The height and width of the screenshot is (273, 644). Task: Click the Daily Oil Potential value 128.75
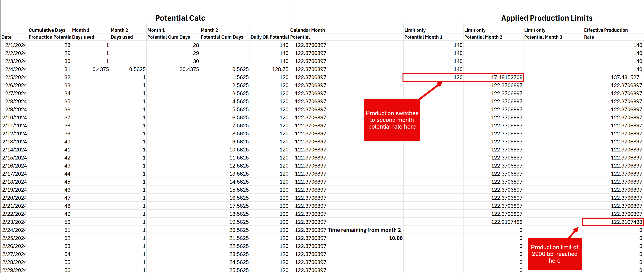(280, 69)
